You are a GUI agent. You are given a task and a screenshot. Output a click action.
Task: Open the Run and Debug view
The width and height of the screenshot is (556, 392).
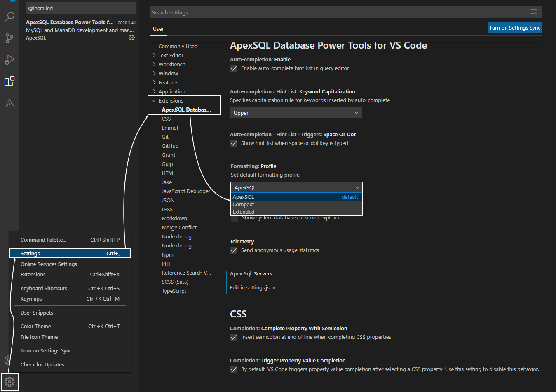pos(9,60)
